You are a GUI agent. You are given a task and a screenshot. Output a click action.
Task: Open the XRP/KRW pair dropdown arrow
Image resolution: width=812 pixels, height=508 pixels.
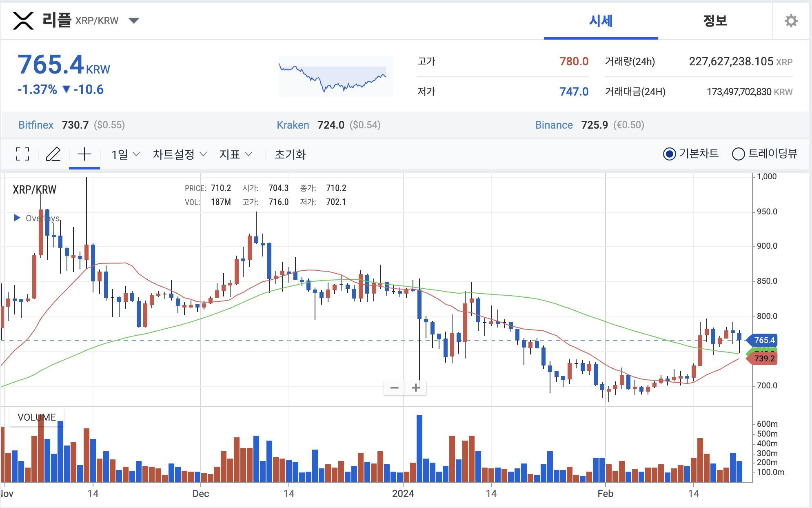pyautogui.click(x=133, y=20)
